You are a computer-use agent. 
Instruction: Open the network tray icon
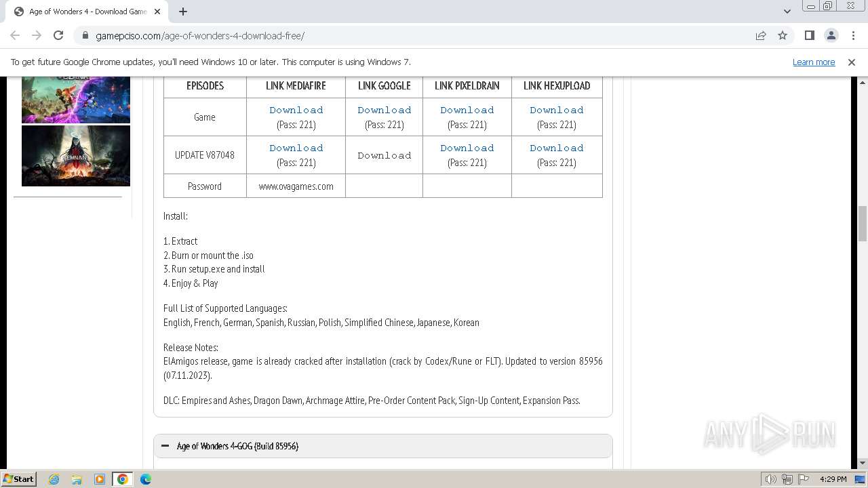pos(787,479)
